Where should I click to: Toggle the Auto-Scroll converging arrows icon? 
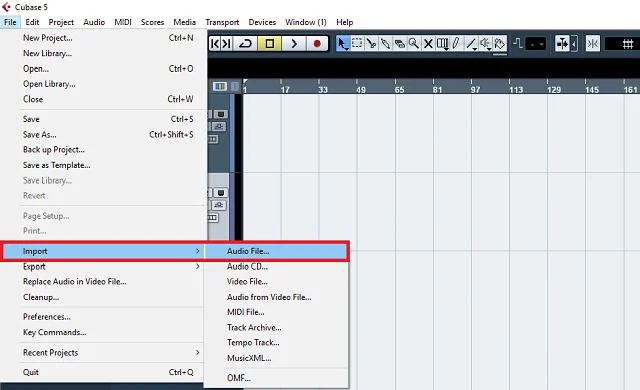593,43
